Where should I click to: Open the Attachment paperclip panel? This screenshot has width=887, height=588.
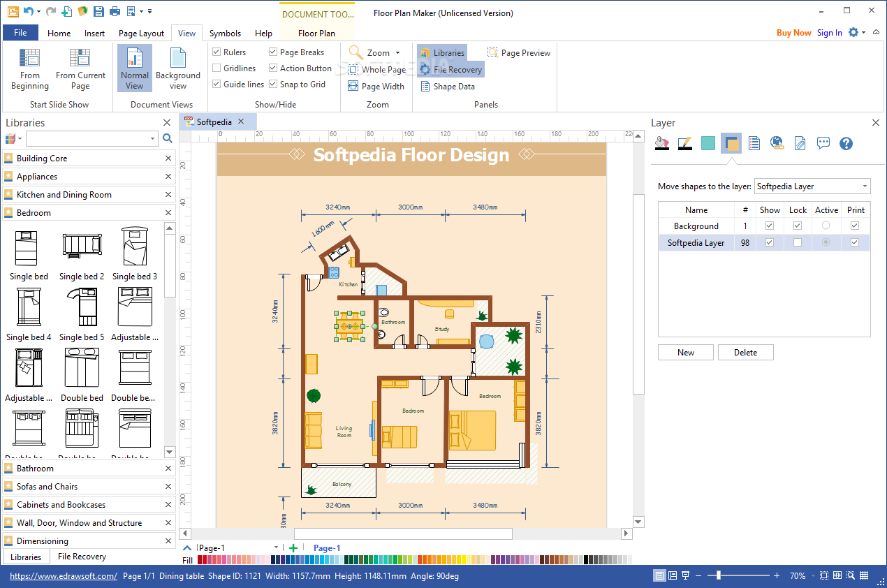[800, 143]
